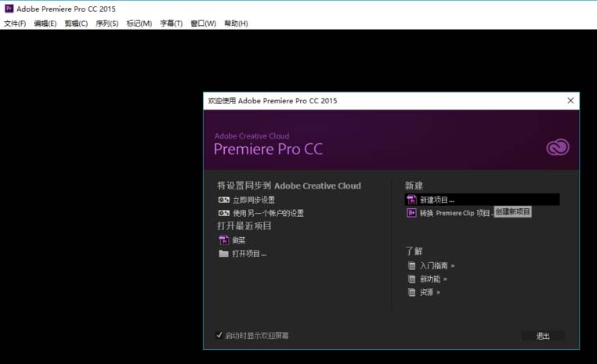This screenshot has width=597, height=364.
Task: Open the recent project 倒菜
Action: pos(239,240)
